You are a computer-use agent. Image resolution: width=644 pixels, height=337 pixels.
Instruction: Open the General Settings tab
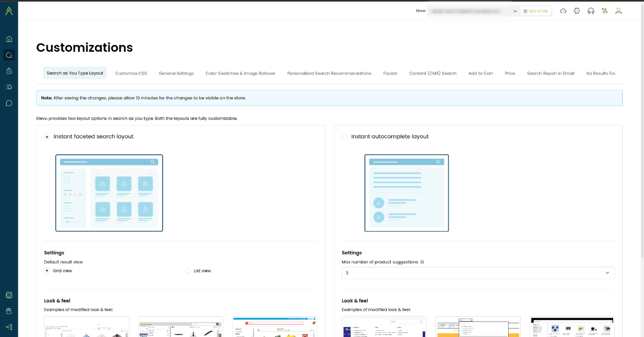pos(176,73)
